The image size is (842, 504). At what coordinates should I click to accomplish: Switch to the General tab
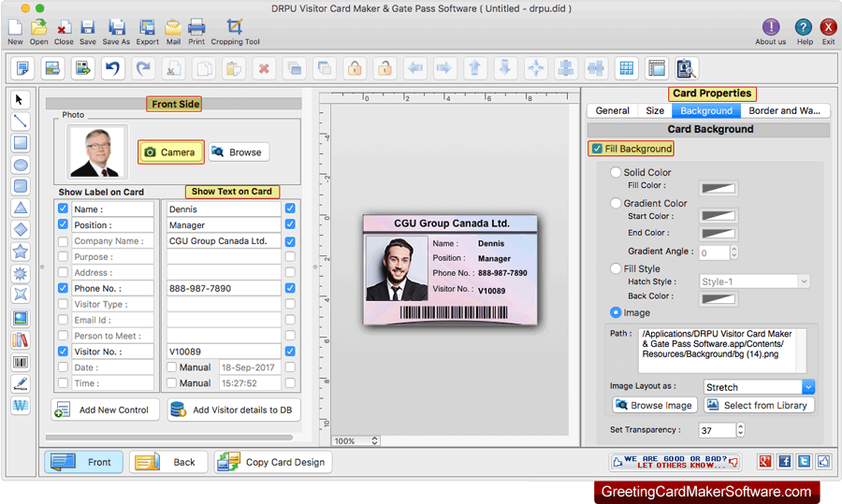pos(612,110)
